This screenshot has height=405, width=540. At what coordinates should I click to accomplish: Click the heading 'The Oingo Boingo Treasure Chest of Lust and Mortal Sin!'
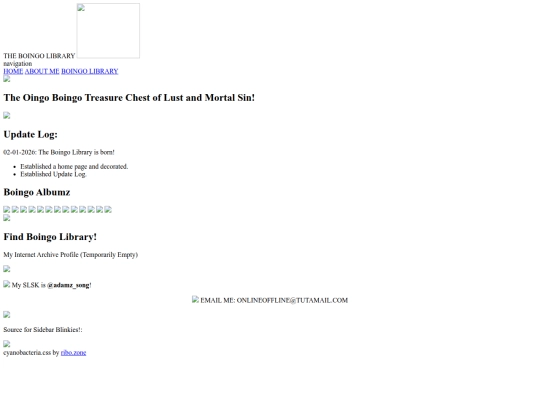129,98
